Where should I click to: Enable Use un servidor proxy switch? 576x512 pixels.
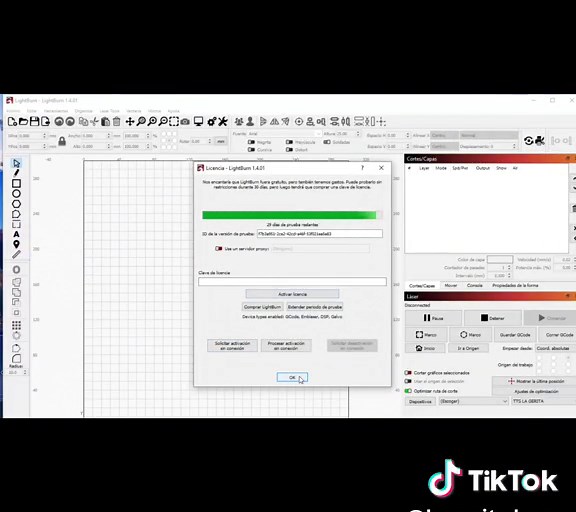pyautogui.click(x=219, y=249)
